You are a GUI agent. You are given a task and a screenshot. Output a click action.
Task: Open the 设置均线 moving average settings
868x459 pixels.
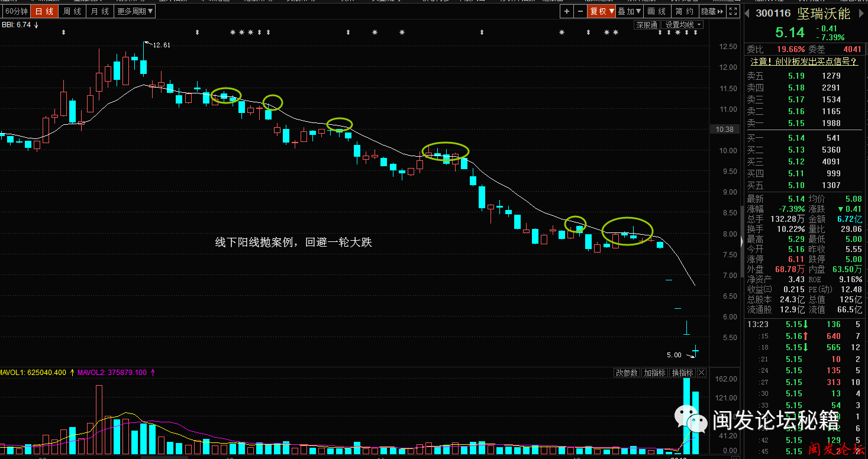tap(682, 25)
